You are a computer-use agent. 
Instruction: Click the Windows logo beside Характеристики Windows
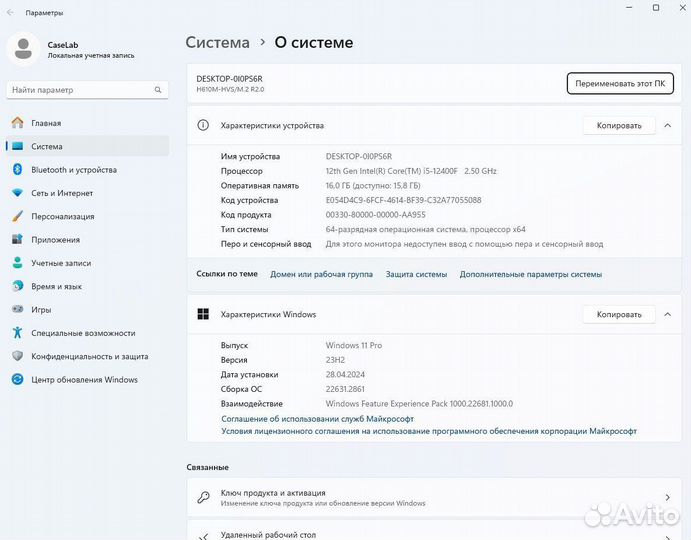(x=203, y=314)
